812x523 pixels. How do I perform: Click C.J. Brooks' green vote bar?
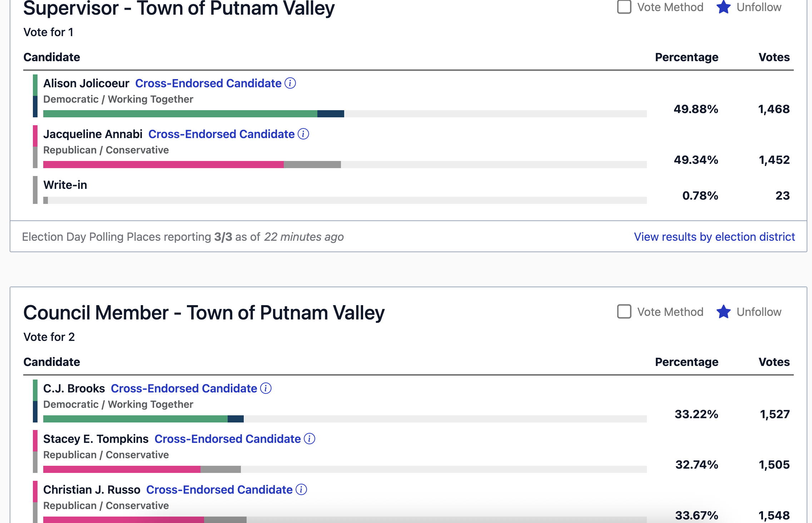pyautogui.click(x=135, y=419)
